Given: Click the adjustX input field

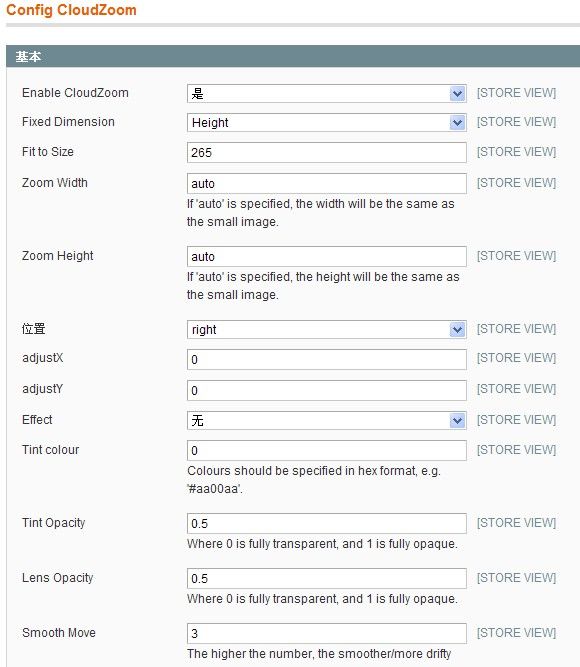Looking at the screenshot, I should 326,359.
